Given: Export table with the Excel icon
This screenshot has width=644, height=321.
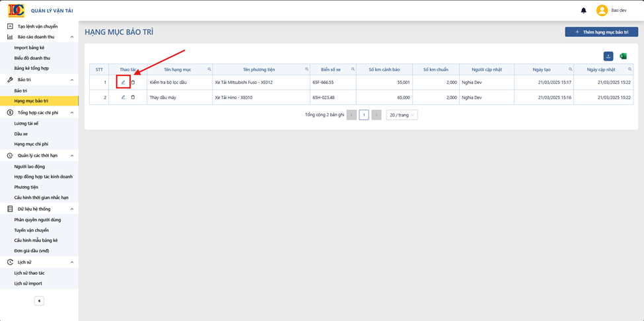Looking at the screenshot, I should [x=623, y=56].
